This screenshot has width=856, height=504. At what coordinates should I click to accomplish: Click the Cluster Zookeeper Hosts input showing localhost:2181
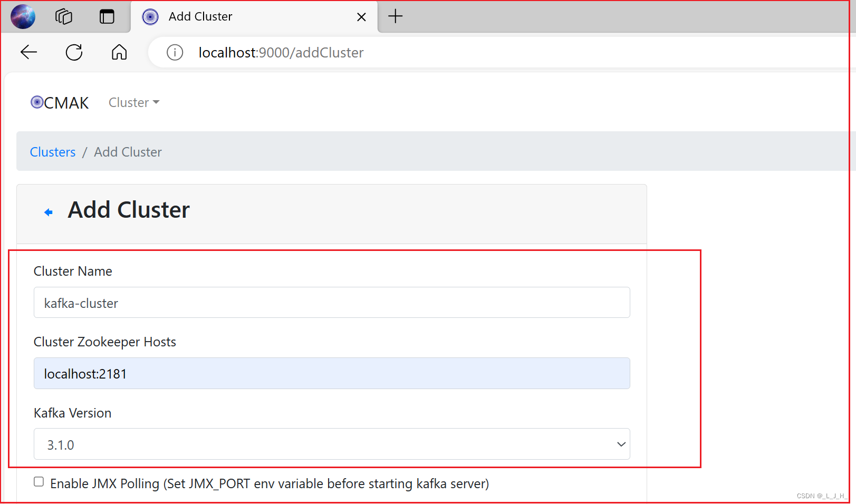coord(331,373)
